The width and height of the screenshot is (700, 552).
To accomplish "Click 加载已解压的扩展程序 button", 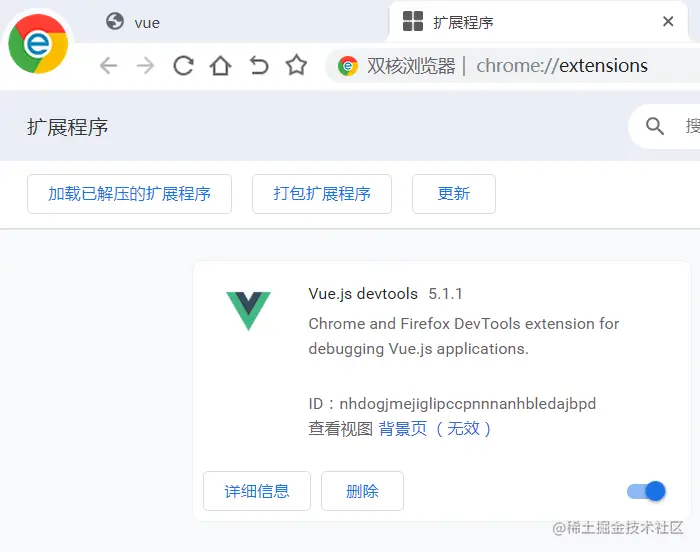I will [129, 194].
